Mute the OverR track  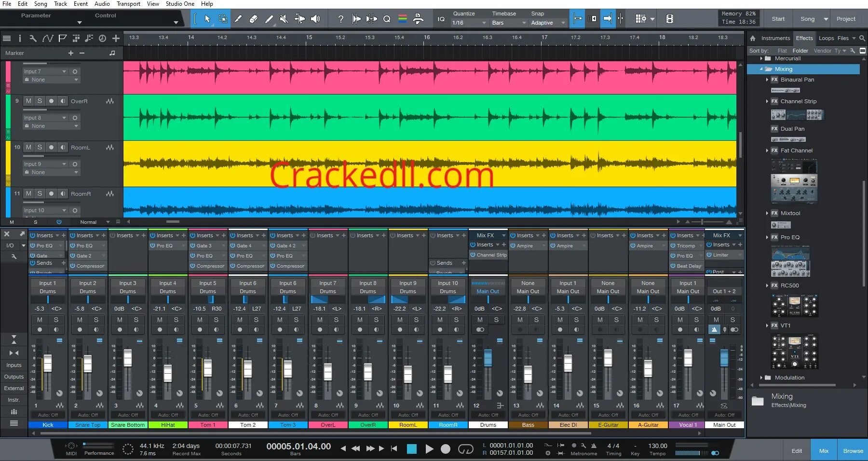point(28,101)
